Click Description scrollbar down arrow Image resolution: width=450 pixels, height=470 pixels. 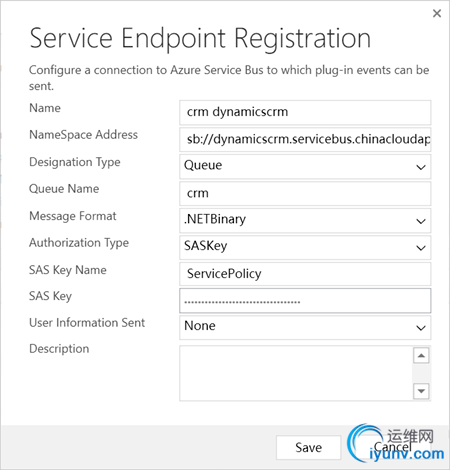pos(421,391)
